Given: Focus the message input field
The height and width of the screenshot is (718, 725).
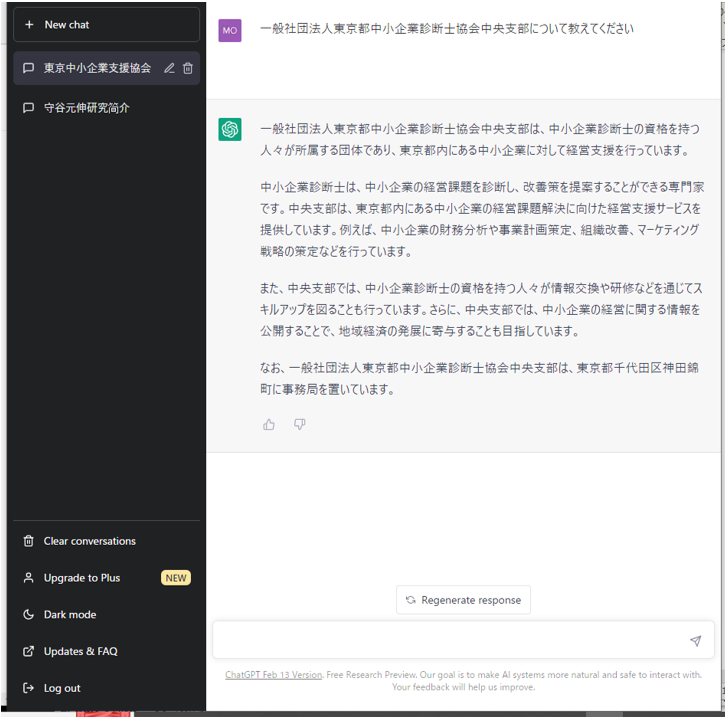Looking at the screenshot, I should [463, 640].
